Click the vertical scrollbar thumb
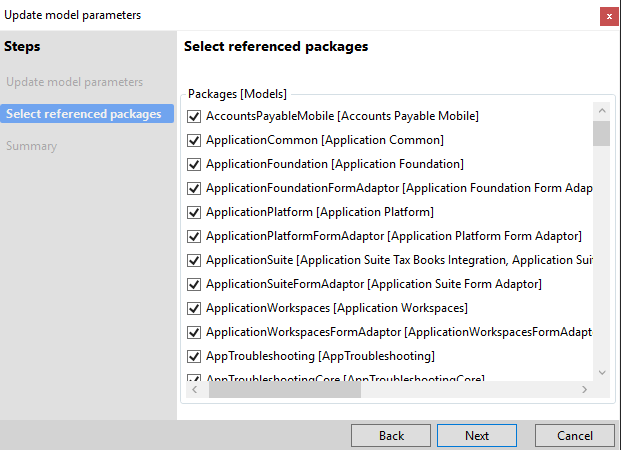The image size is (621, 450). tap(602, 133)
